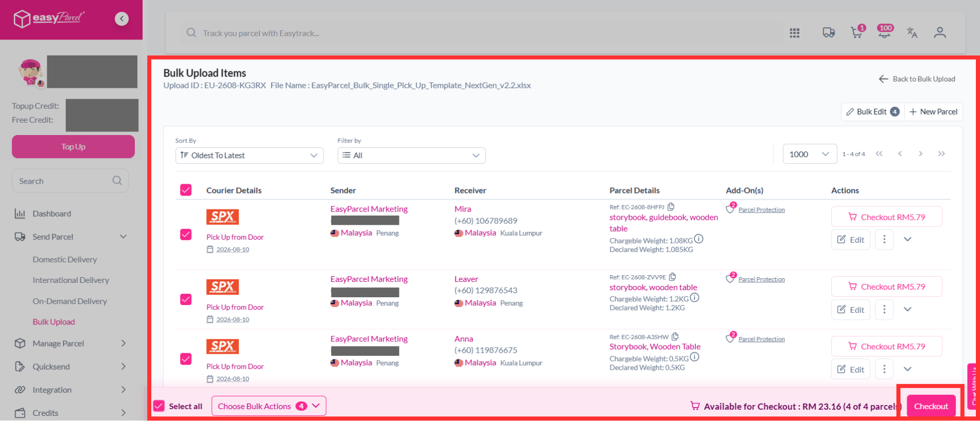Viewport: 980px width, 421px height.
Task: Open the delivery truck icon in header
Action: (x=829, y=33)
